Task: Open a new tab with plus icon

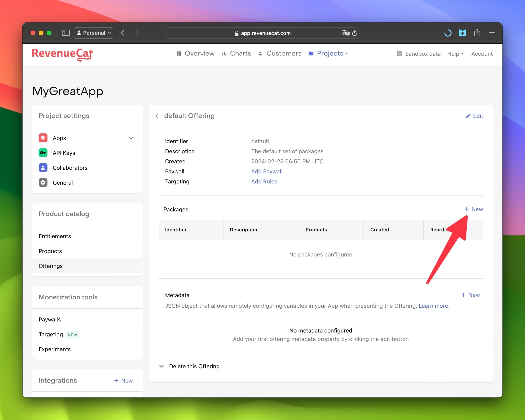Action: click(x=492, y=33)
